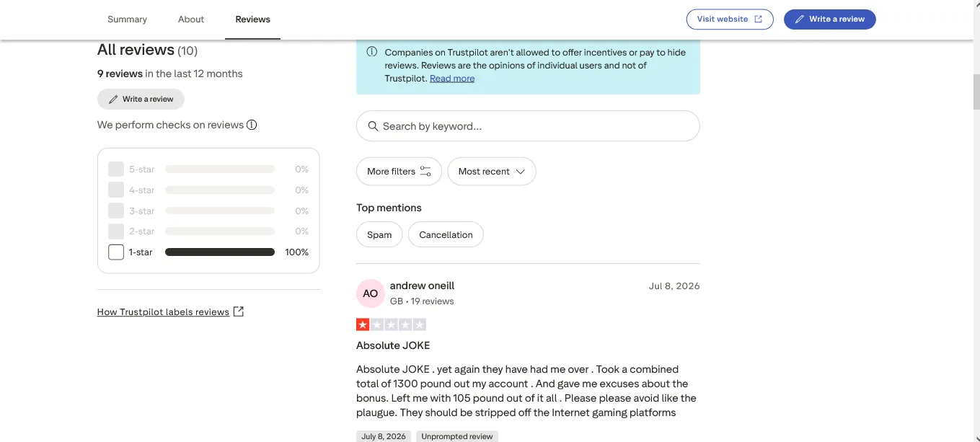Click the sliders icon in More filters
This screenshot has width=980, height=442.
[425, 172]
